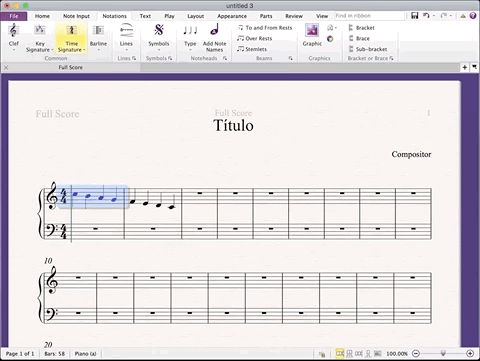Click the treble clef in first system
The image size is (480, 361).
[x=52, y=196]
